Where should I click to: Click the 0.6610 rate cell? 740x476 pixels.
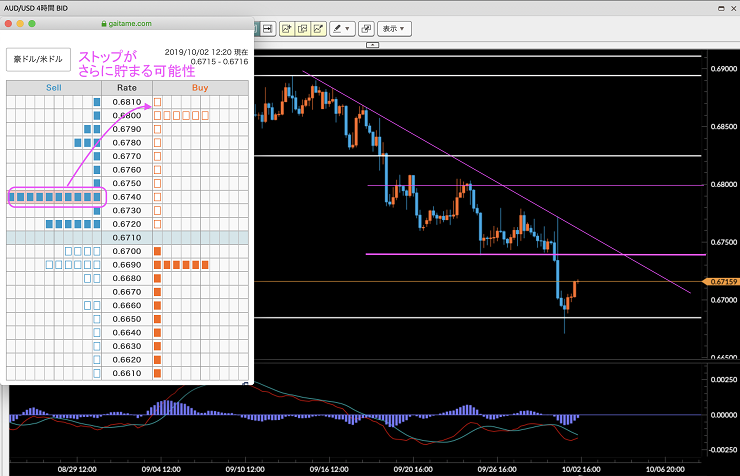127,373
